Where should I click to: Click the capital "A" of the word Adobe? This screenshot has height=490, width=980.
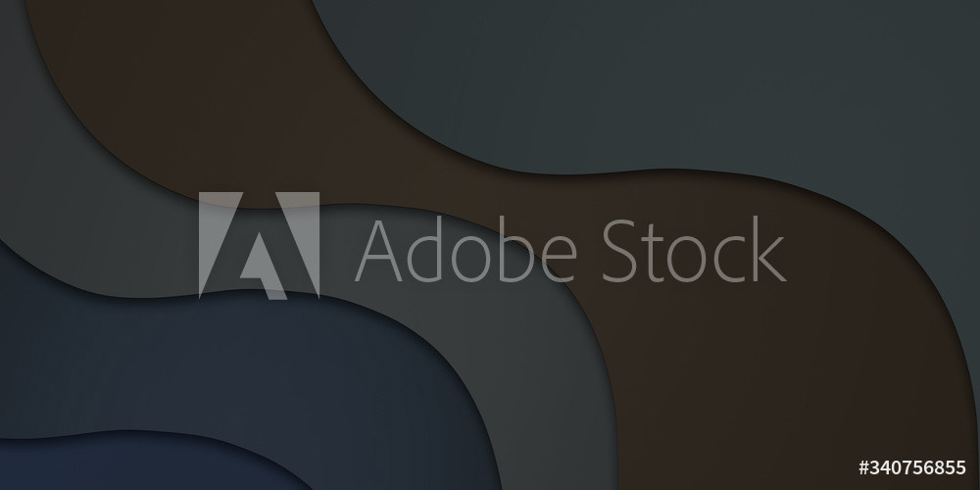[378, 250]
